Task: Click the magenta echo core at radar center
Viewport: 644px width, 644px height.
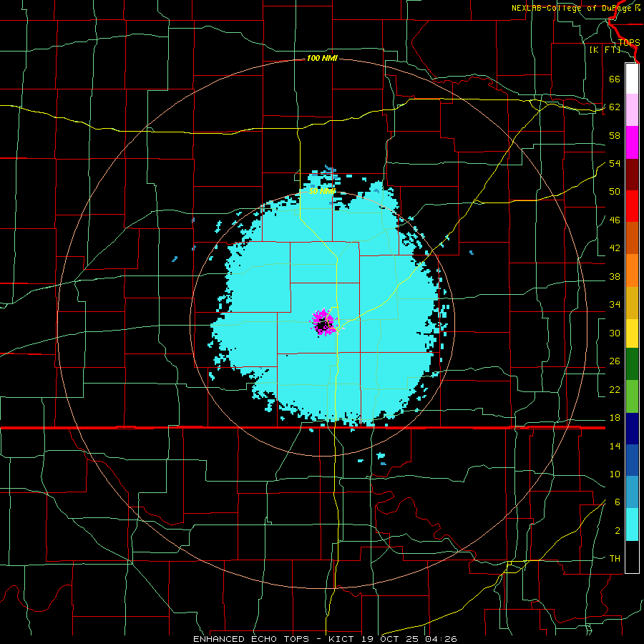Action: tap(324, 323)
